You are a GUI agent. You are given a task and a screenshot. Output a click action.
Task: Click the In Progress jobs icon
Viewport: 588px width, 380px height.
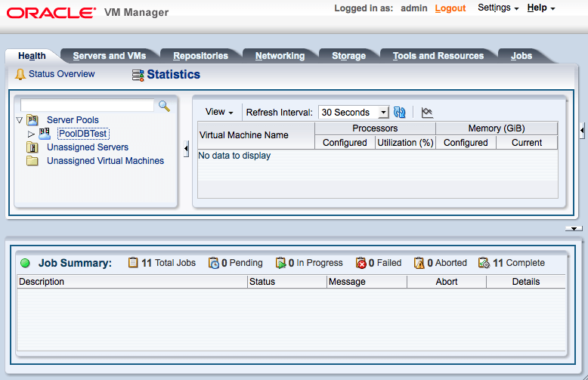[x=281, y=263]
